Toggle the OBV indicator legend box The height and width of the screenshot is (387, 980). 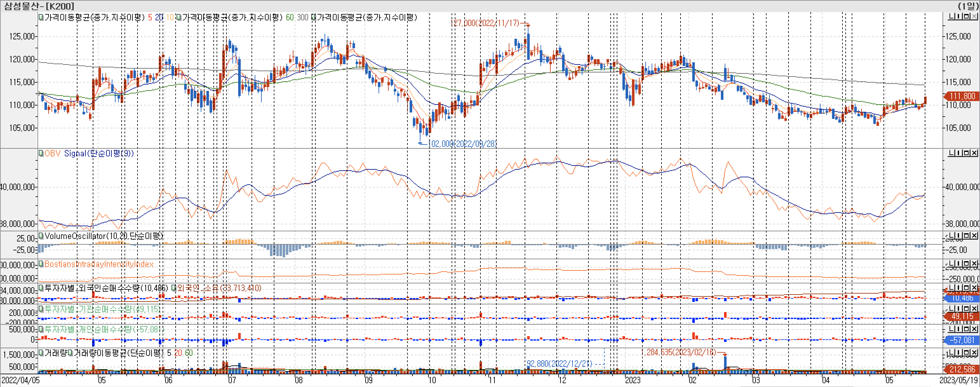(41, 153)
